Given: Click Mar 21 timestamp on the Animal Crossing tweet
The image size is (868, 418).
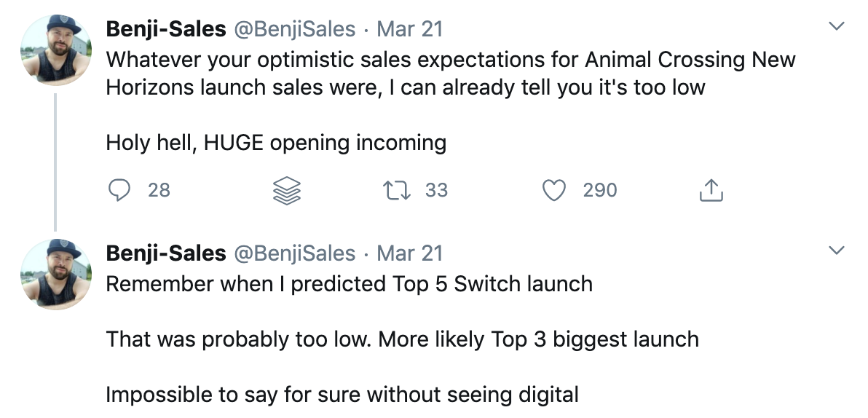Looking at the screenshot, I should click(x=410, y=29).
